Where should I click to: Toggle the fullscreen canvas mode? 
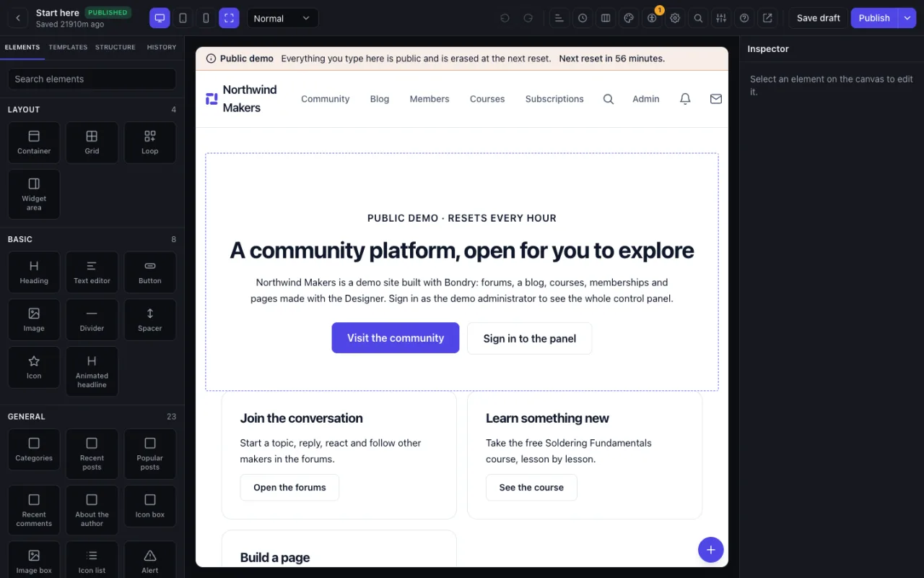coord(229,18)
